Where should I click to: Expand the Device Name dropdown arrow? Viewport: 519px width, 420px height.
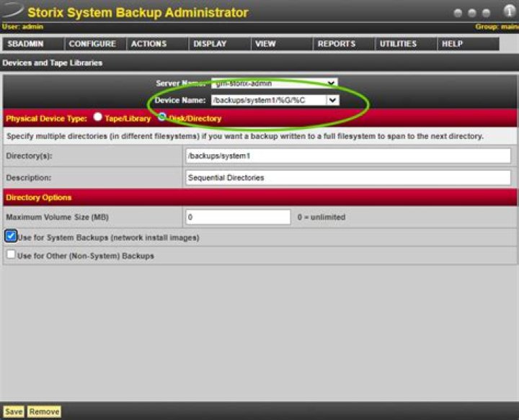[332, 100]
